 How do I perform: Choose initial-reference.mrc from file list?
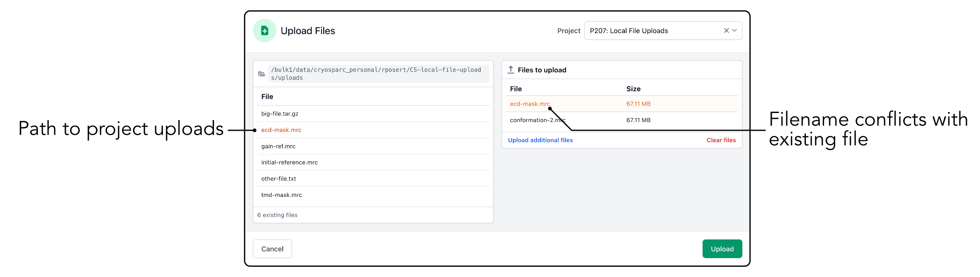[289, 162]
